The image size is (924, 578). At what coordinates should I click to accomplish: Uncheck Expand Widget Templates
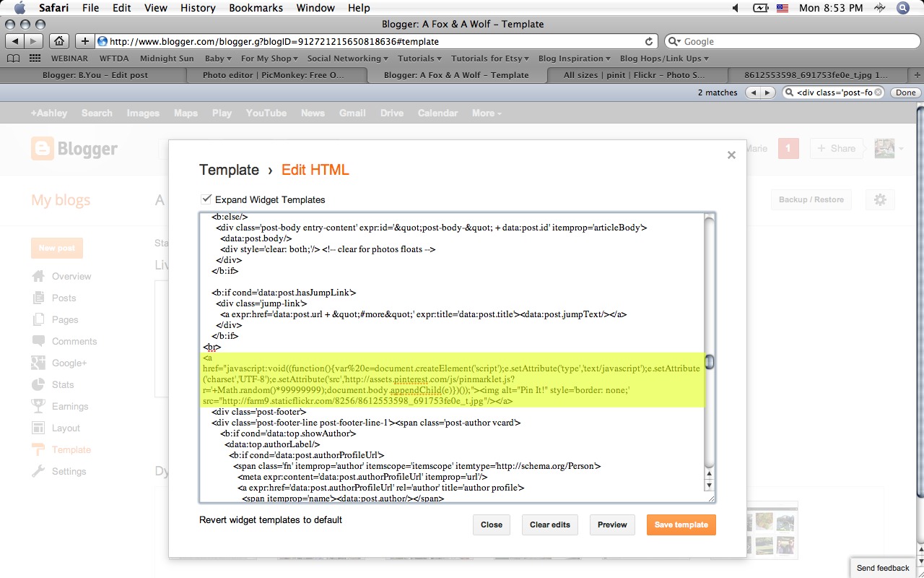pyautogui.click(x=207, y=199)
